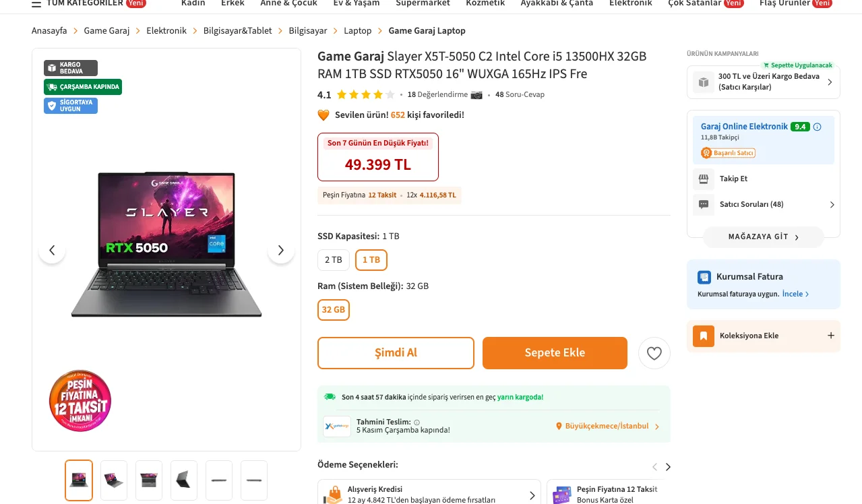
Task: Choose the 32 GB RAM option
Action: coord(334,310)
